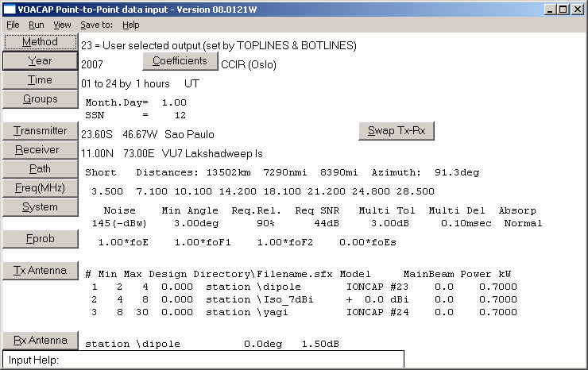588x370 pixels.
Task: Click the Tx antenna row 'station \dipole' IONCAP #23
Action: click(304, 287)
